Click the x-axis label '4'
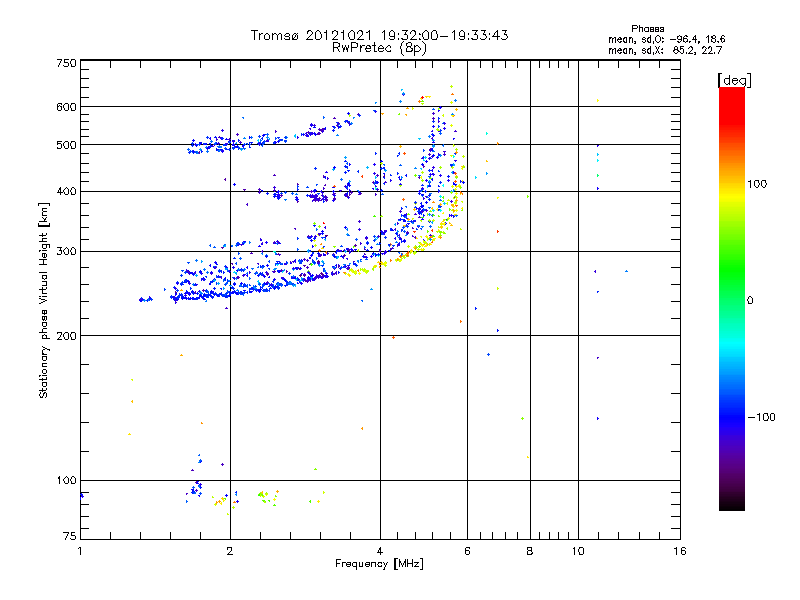This screenshot has height=600, width=800. pos(380,551)
